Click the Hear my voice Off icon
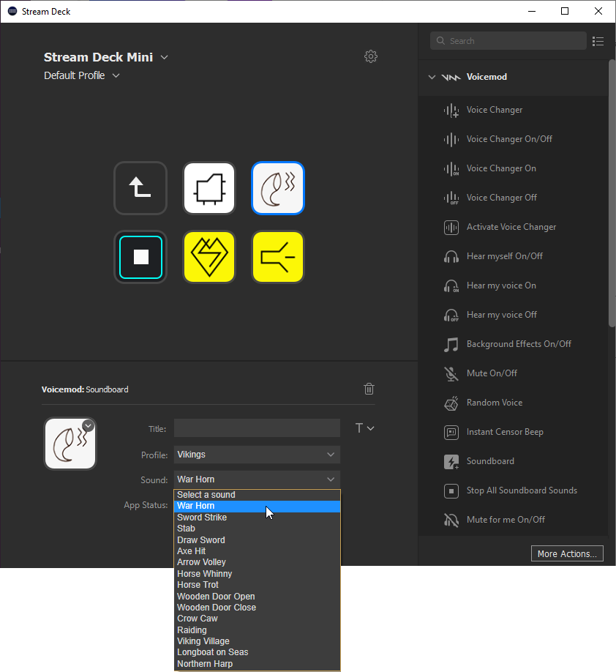 451,315
